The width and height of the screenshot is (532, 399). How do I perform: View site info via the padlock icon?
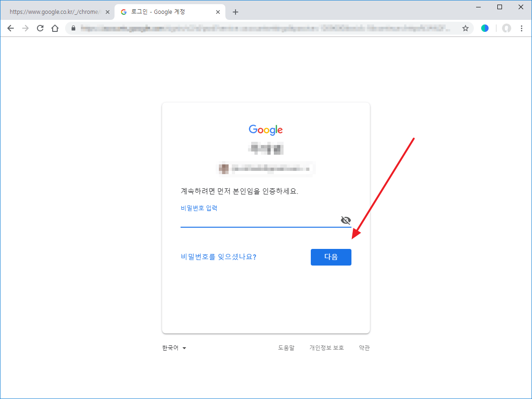pyautogui.click(x=73, y=28)
